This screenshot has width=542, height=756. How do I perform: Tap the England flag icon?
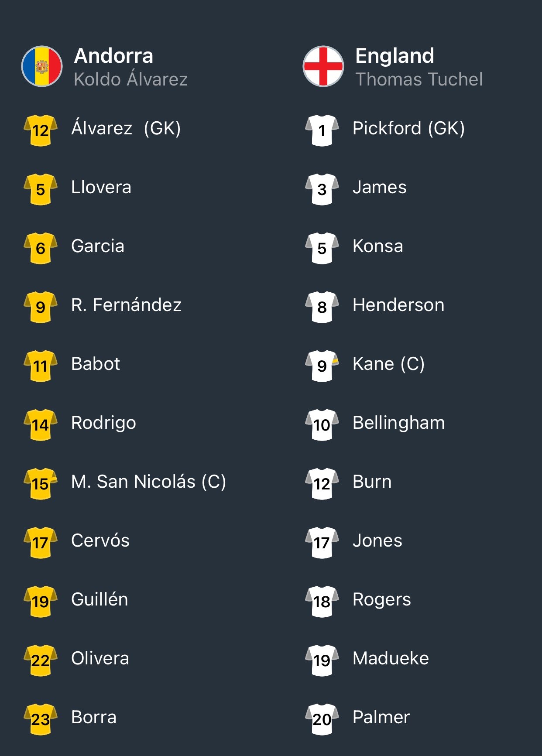pyautogui.click(x=323, y=66)
